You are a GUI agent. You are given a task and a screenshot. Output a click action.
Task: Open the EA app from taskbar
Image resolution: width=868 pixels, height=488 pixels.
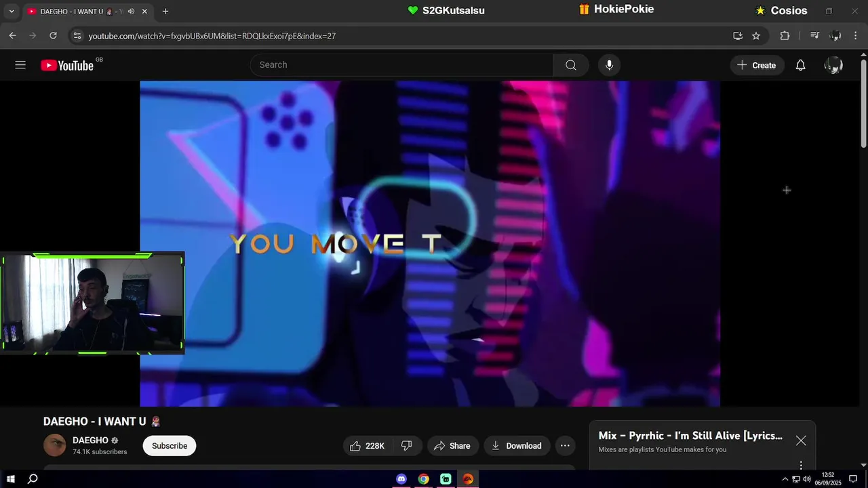(x=468, y=479)
